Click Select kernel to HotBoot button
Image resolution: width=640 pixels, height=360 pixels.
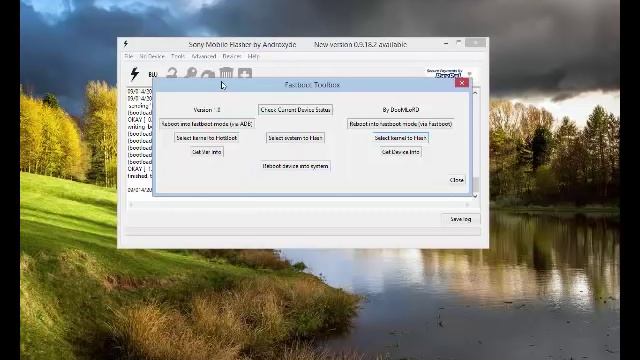point(207,138)
